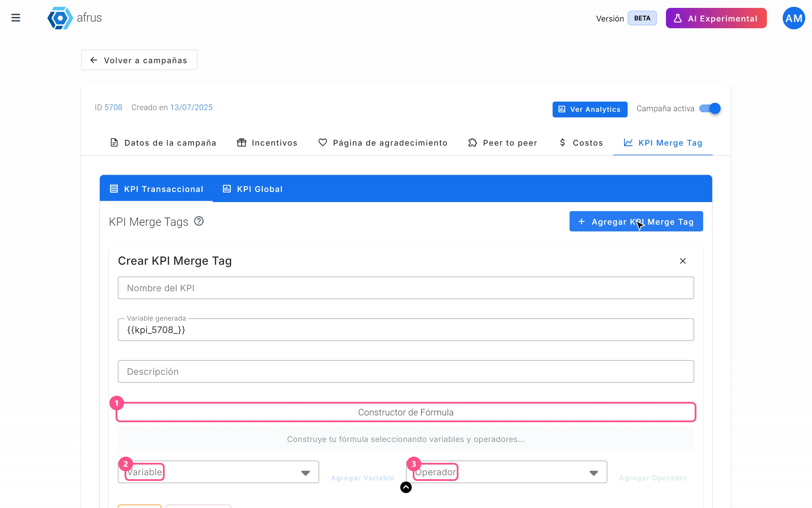This screenshot has width=812, height=508.
Task: Click Agregar Operador link
Action: [653, 478]
